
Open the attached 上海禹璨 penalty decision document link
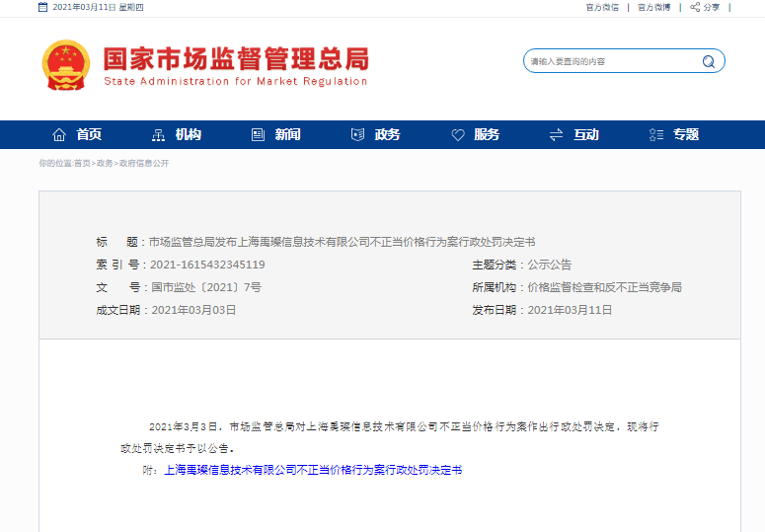point(313,470)
